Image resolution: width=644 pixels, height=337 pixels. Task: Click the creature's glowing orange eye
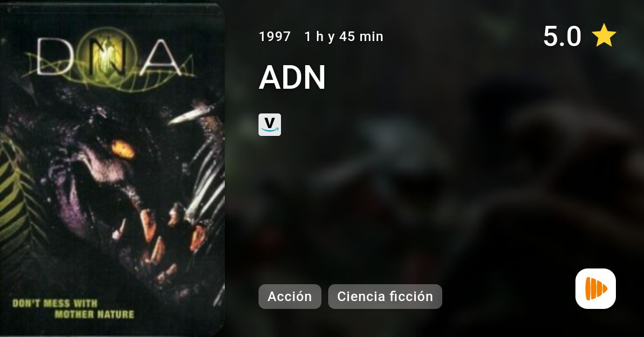click(123, 149)
